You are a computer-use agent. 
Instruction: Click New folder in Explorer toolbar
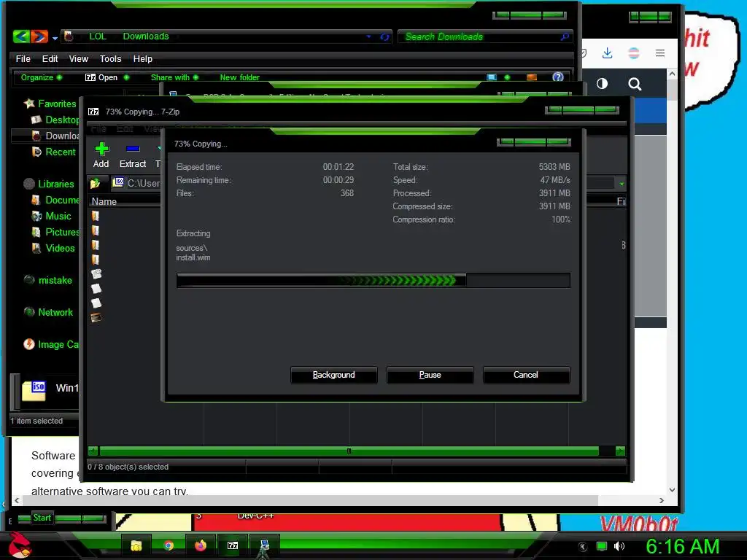point(239,77)
